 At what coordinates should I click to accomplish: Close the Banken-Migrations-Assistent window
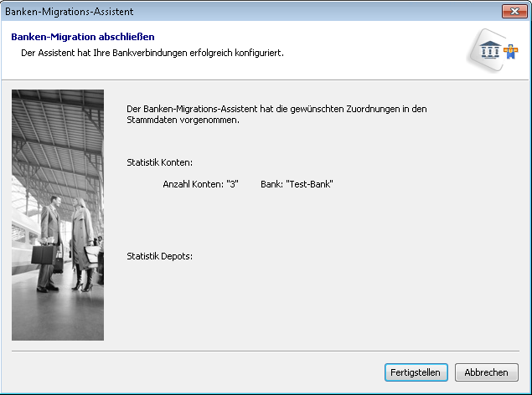coord(513,12)
